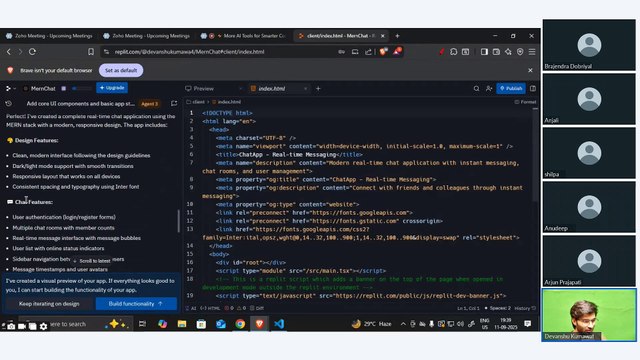Open the agent chat history clock icon

pyautogui.click(x=8, y=104)
